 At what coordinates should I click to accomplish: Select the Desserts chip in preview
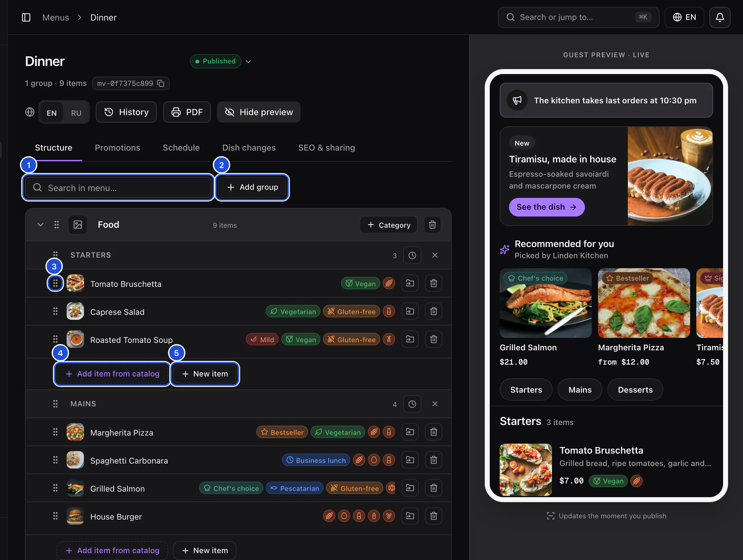tap(635, 390)
